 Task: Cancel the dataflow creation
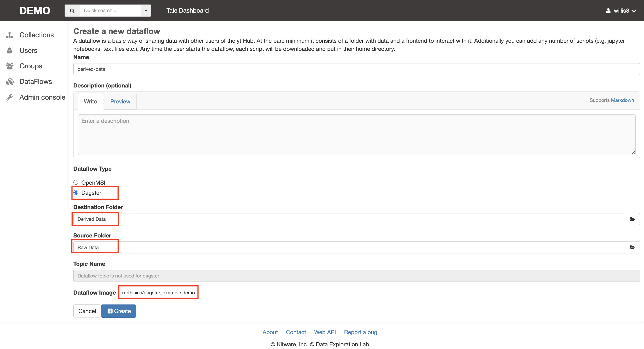(87, 311)
